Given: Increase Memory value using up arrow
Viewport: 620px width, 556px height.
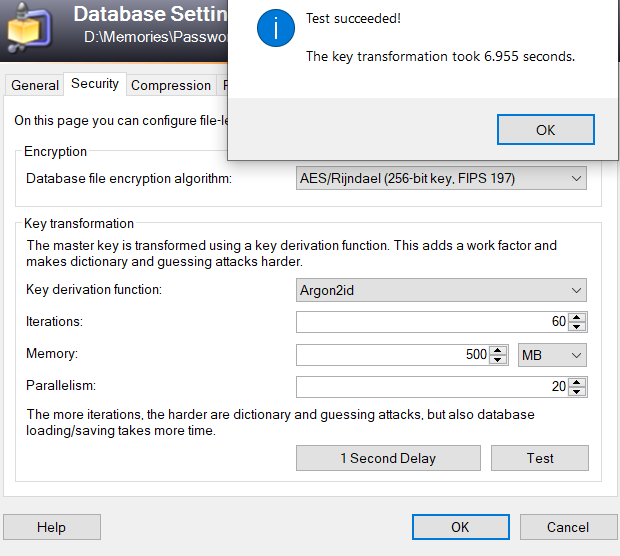Looking at the screenshot, I should [499, 350].
